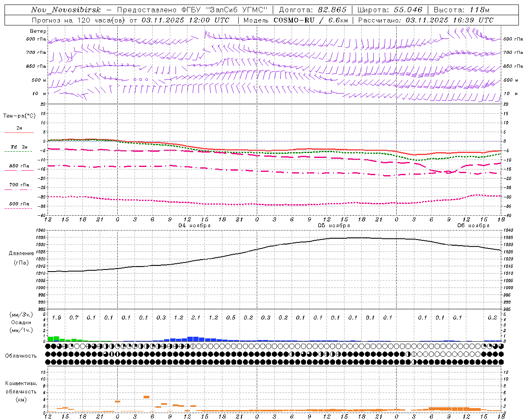Viewport: 525px width, 420px height.
Task: Click the precipitation value '2.1'
Action: pyautogui.click(x=196, y=317)
